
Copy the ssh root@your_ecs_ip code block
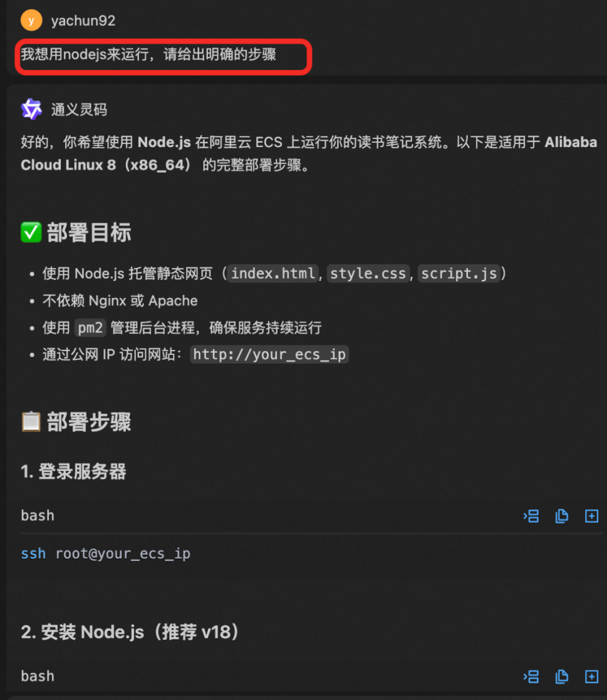[561, 516]
